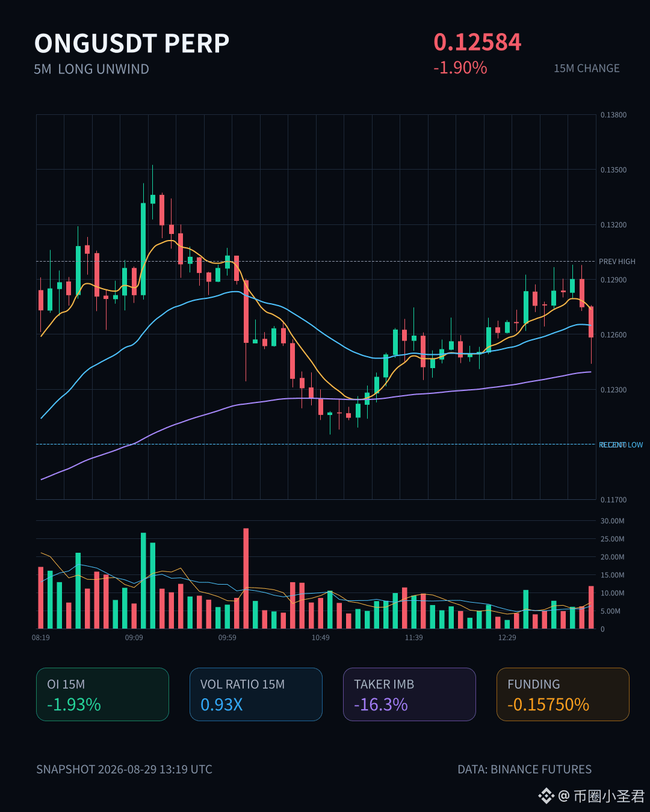
Task: Click the 15.00M volume axis label
Action: 612,575
